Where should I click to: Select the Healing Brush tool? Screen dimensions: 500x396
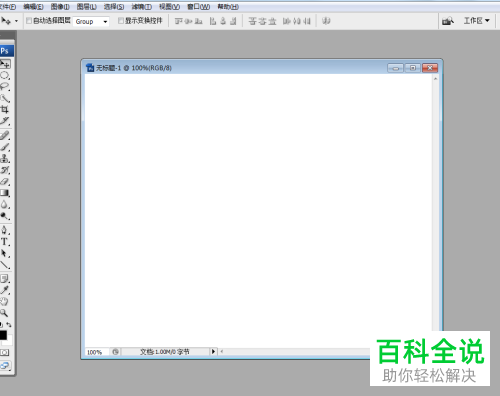(5, 135)
